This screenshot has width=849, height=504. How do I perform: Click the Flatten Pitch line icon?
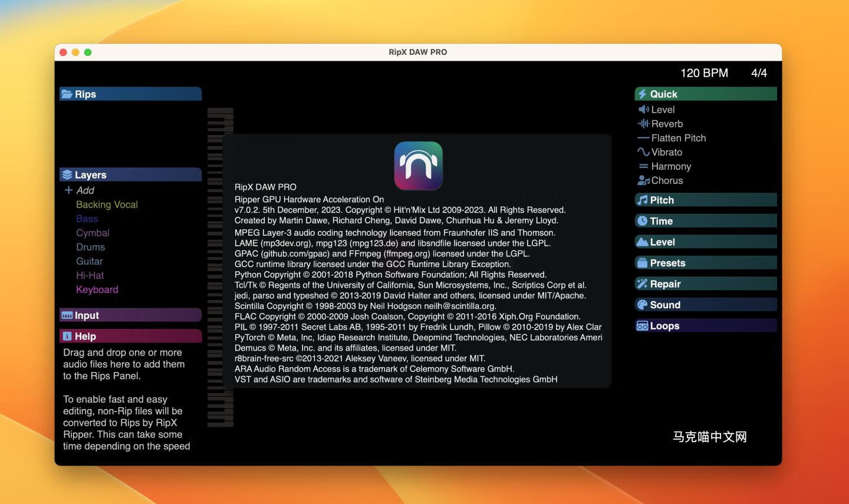[643, 138]
